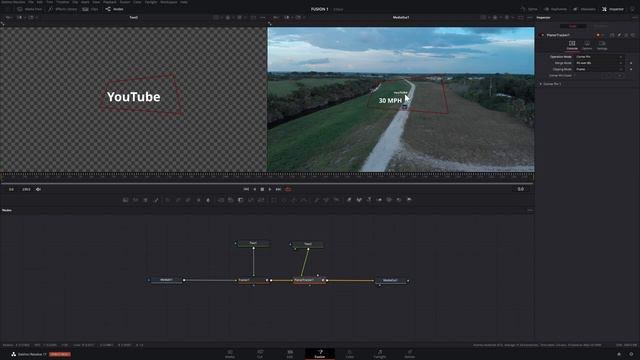Switch to the Edit page
Viewport: 640px width, 360px height.
290,354
